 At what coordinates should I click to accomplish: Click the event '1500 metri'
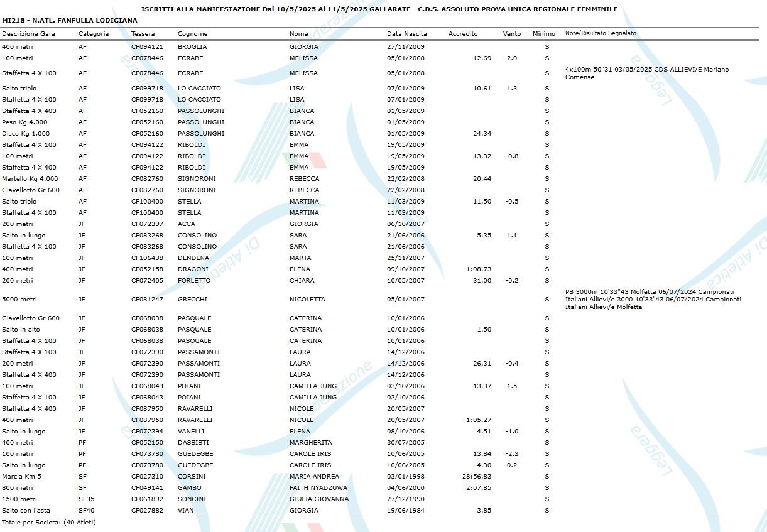[x=19, y=499]
